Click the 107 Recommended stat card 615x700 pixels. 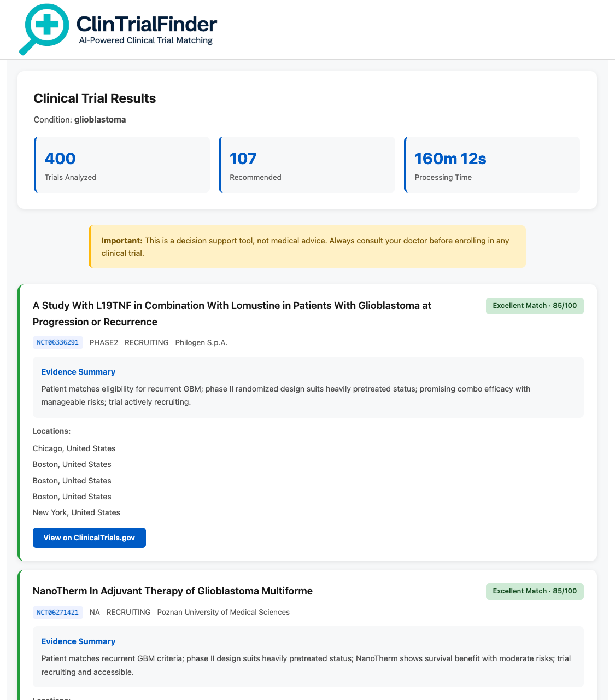(x=307, y=165)
